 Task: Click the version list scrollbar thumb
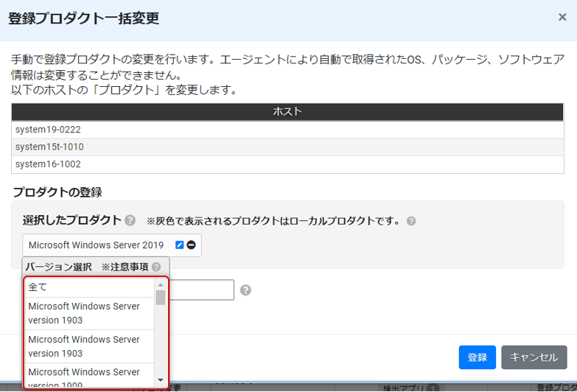coord(161,298)
